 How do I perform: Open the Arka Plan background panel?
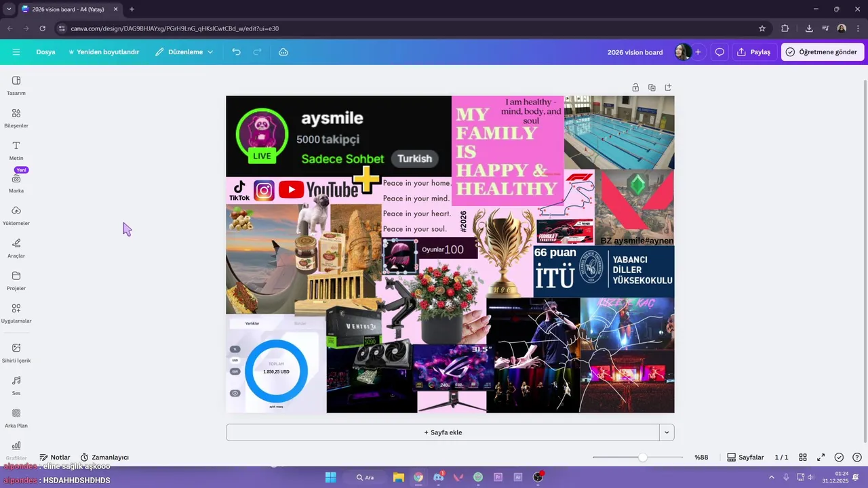pyautogui.click(x=16, y=418)
